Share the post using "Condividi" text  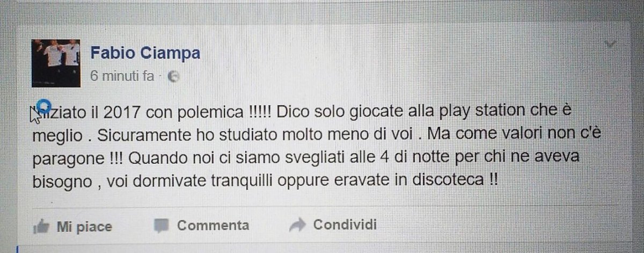tap(345, 224)
